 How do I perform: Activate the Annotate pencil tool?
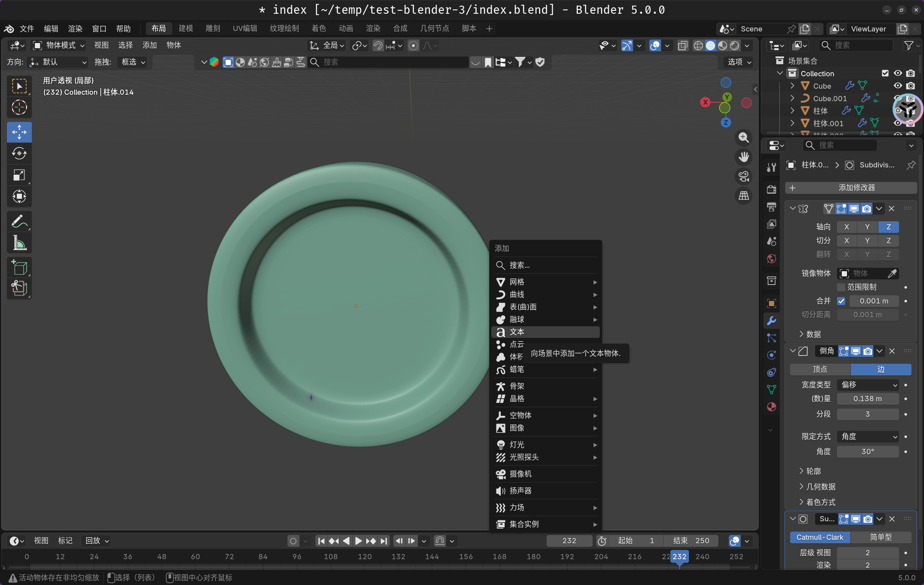[x=19, y=222]
